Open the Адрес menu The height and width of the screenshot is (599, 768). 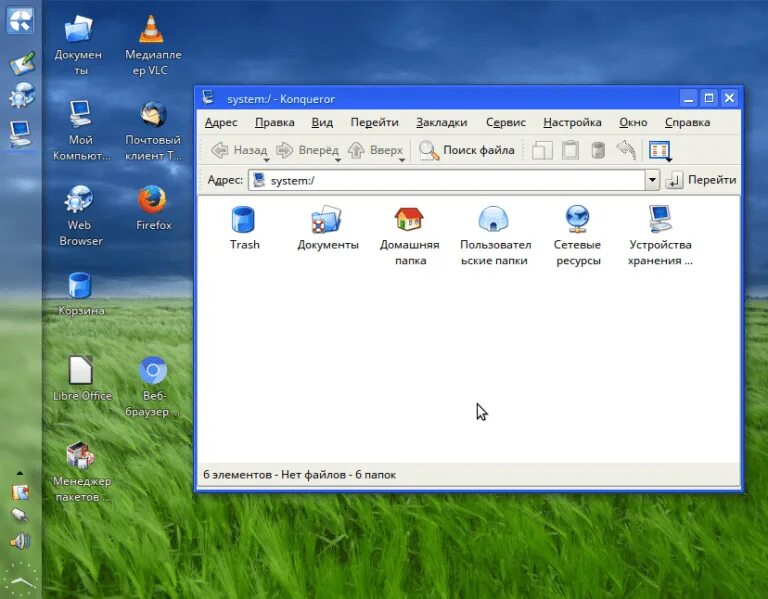(x=221, y=122)
